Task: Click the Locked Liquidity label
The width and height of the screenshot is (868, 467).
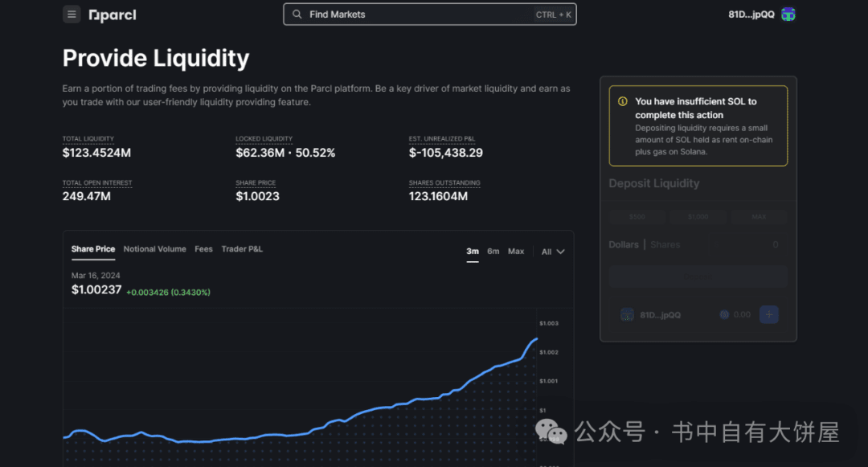Action: tap(264, 139)
